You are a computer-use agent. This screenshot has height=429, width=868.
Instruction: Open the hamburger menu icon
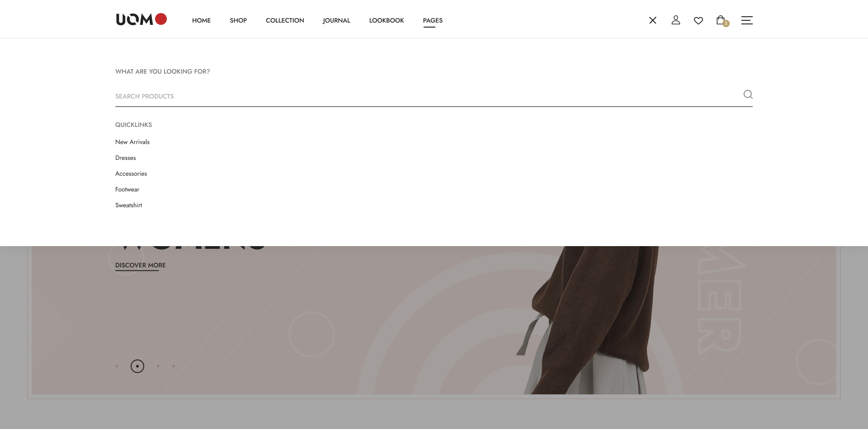click(747, 20)
